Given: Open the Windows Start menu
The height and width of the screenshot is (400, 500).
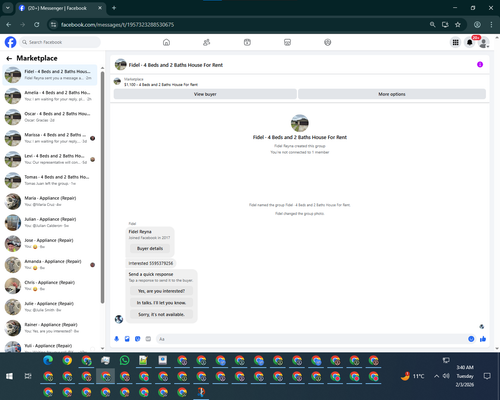Looking at the screenshot, I should 9,376.
